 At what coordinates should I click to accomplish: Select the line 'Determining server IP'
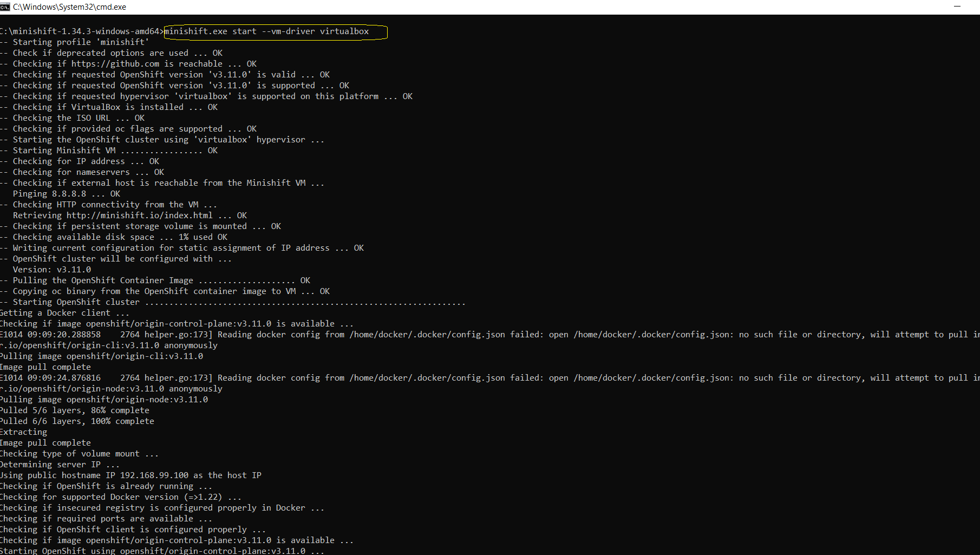(60, 465)
